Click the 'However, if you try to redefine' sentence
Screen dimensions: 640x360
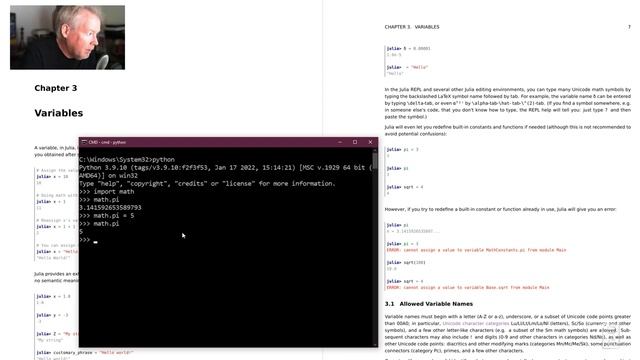500,209
